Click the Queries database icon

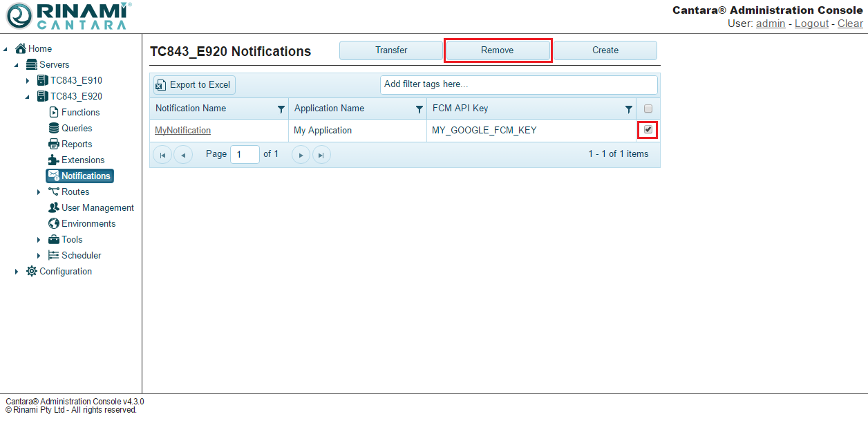54,128
